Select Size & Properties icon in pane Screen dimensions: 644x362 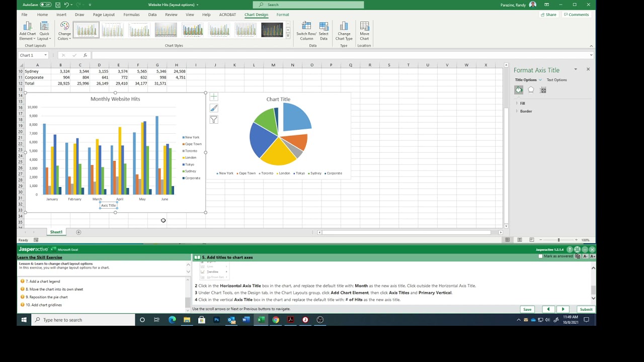pos(543,90)
